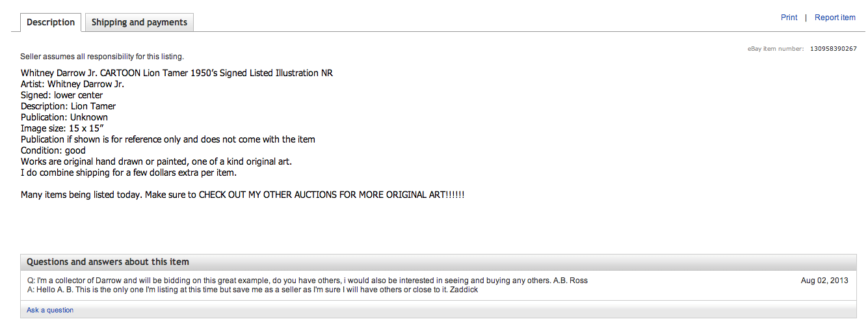Click the Signed: lower center line
This screenshot has width=868, height=332.
[x=62, y=95]
